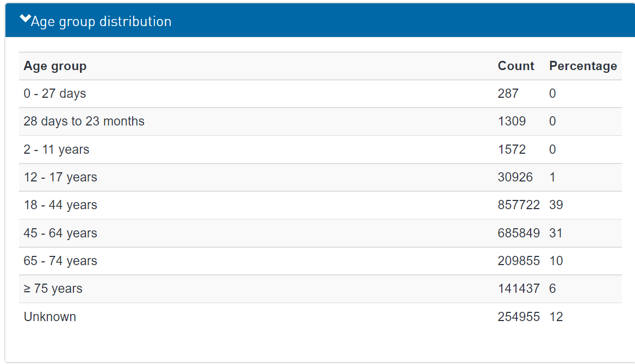
Task: Select the 18 - 44 years row label
Action: pos(60,205)
